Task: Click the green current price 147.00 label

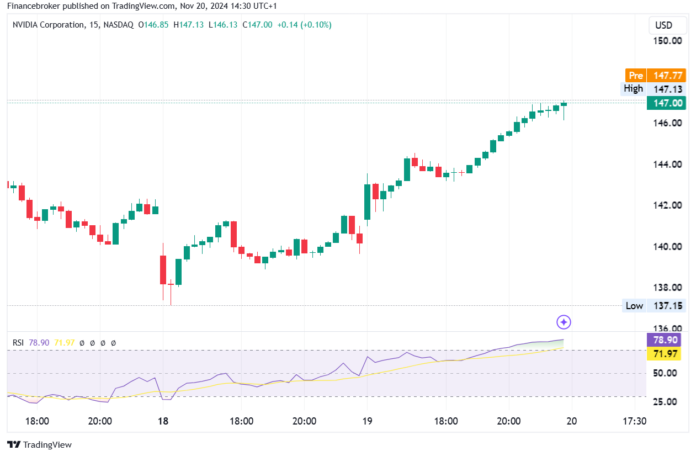Action: (x=667, y=103)
